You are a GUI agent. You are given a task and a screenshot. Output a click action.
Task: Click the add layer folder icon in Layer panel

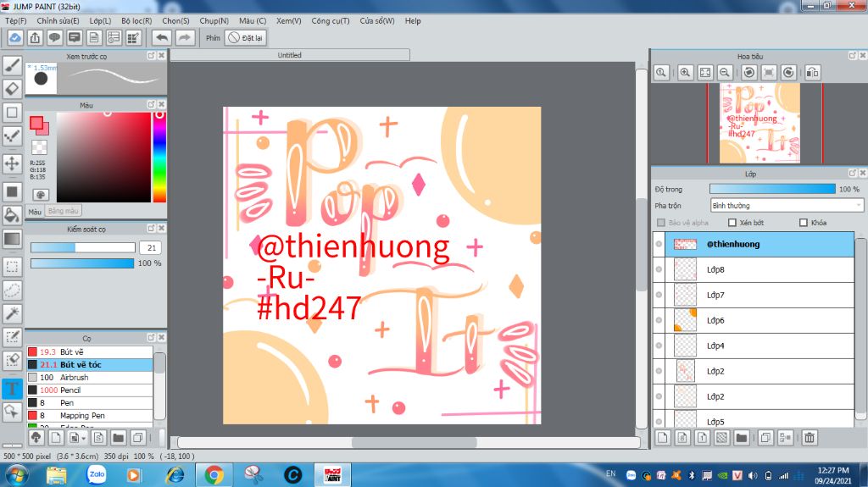click(742, 438)
